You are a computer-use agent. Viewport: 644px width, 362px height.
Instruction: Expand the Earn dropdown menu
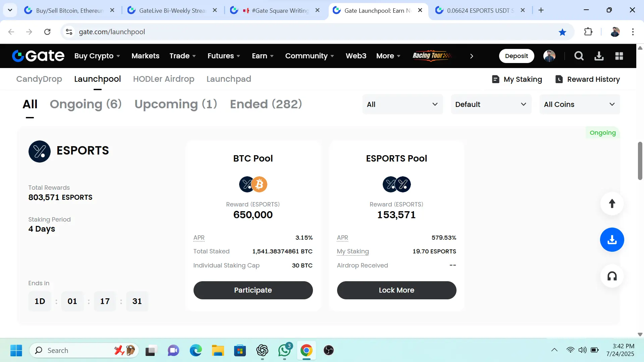click(x=263, y=56)
